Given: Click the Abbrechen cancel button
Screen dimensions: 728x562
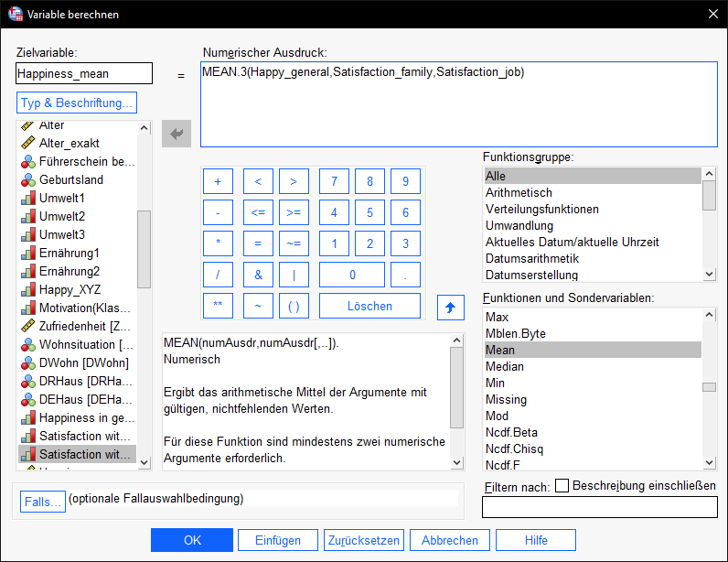Looking at the screenshot, I should tap(450, 540).
